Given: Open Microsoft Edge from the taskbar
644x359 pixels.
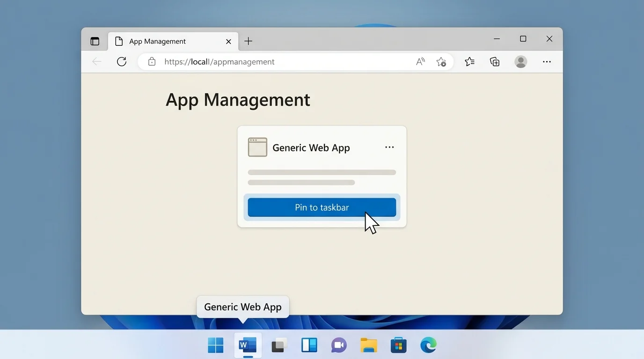Looking at the screenshot, I should pos(428,345).
